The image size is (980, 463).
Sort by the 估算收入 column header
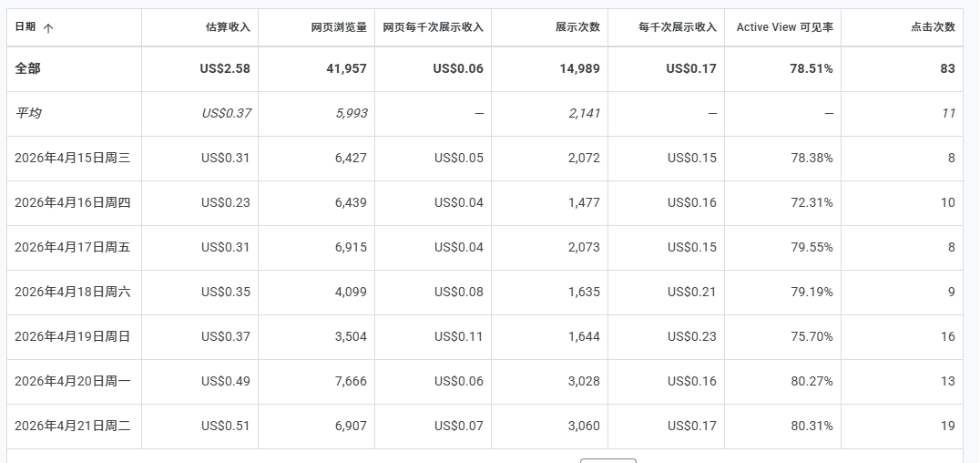tap(228, 27)
